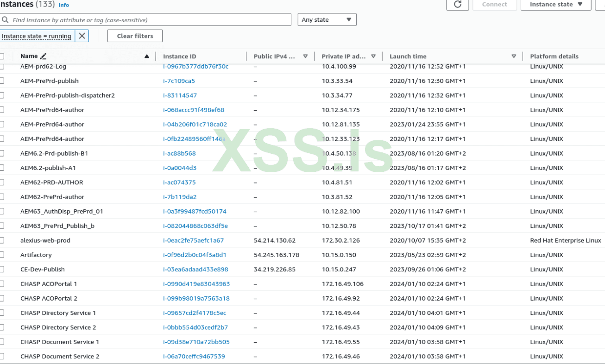605x364 pixels.
Task: Open instance ID i-0a0044d3
Action: coord(180,168)
